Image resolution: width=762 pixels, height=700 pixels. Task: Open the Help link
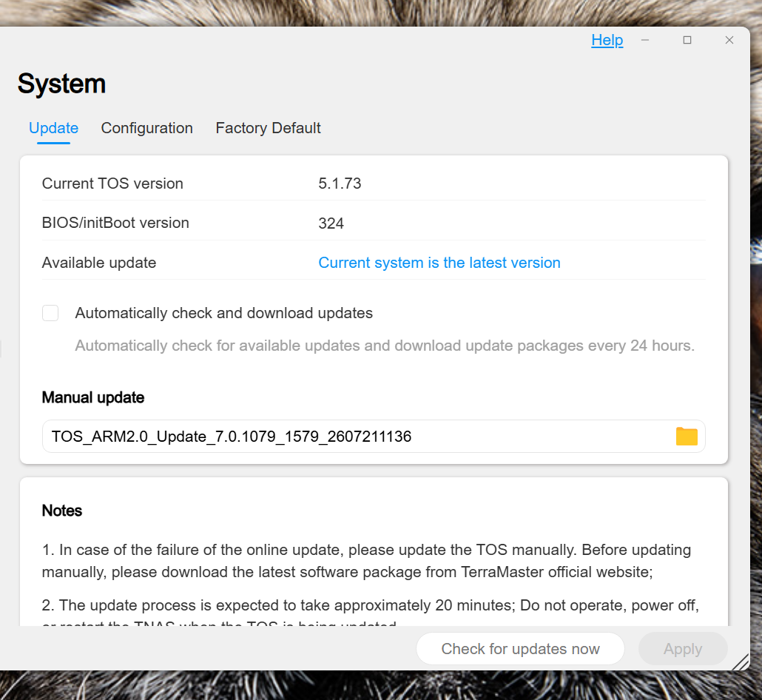[607, 40]
